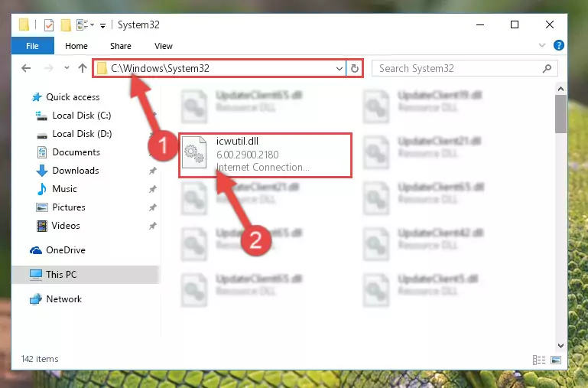Switch to the View ribbon tab

(x=163, y=46)
